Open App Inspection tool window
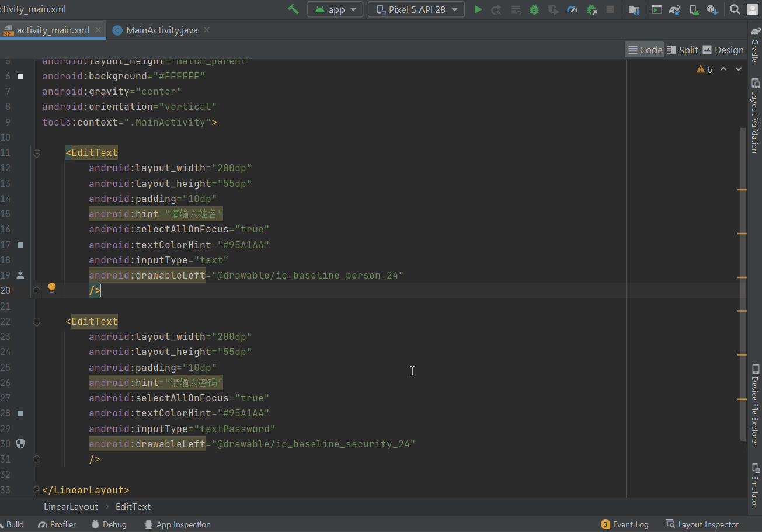The height and width of the screenshot is (532, 762). [x=178, y=524]
